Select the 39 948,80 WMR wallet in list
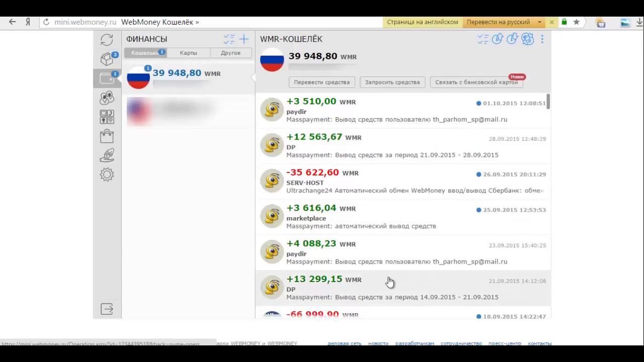This screenshot has height=362, width=644. point(188,78)
